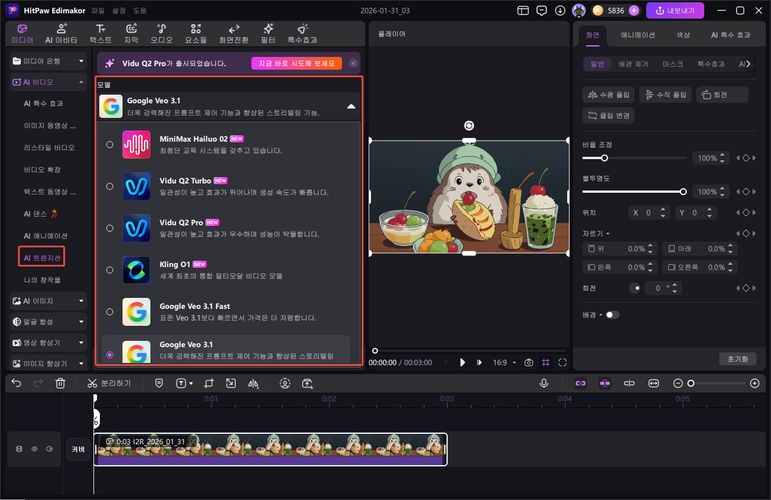Open the 화면전환 transitions tool
The height and width of the screenshot is (500, 771).
(234, 33)
